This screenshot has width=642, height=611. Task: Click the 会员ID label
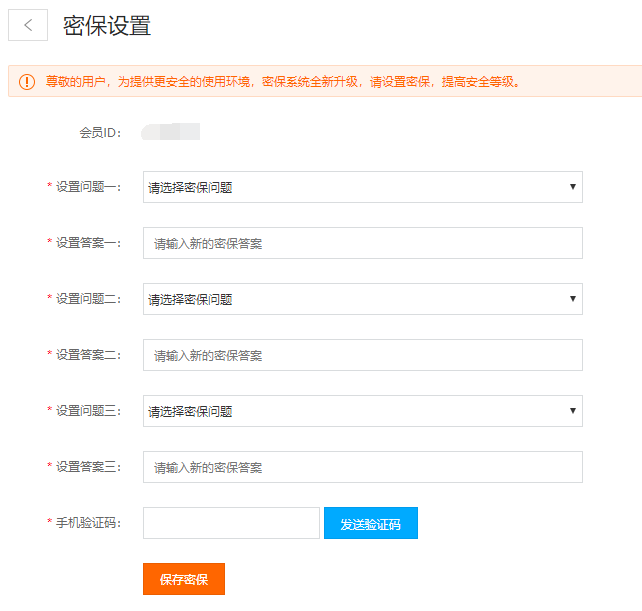coord(100,132)
